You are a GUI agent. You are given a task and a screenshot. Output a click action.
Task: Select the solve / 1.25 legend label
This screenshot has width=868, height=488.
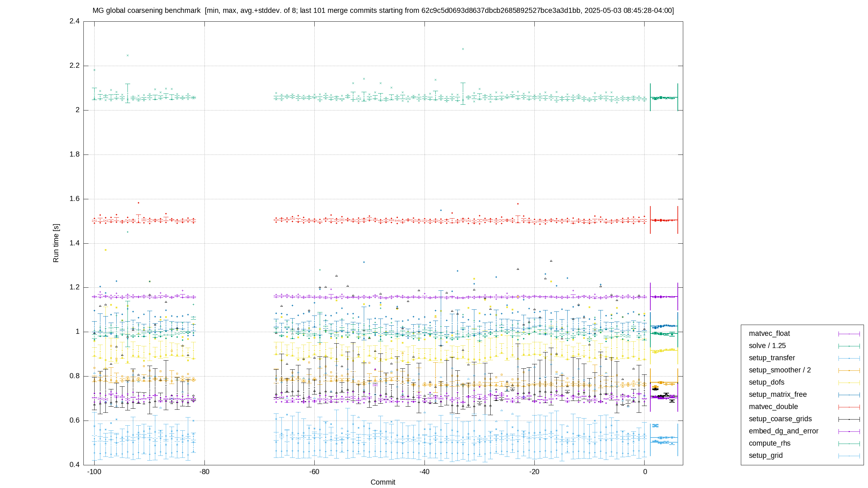click(767, 346)
